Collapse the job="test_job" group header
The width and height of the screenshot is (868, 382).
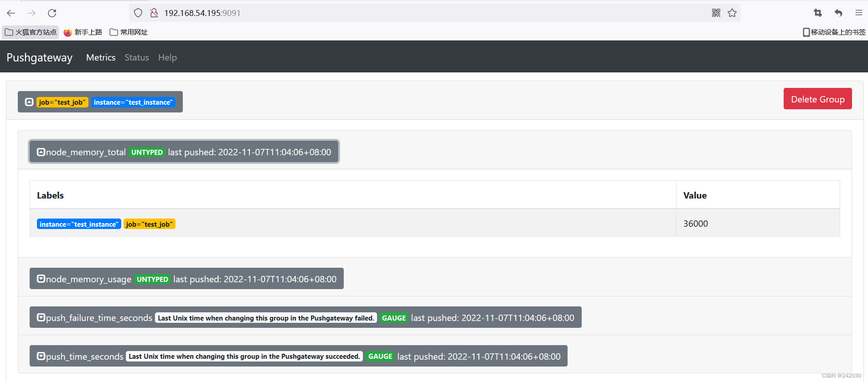pyautogui.click(x=100, y=102)
